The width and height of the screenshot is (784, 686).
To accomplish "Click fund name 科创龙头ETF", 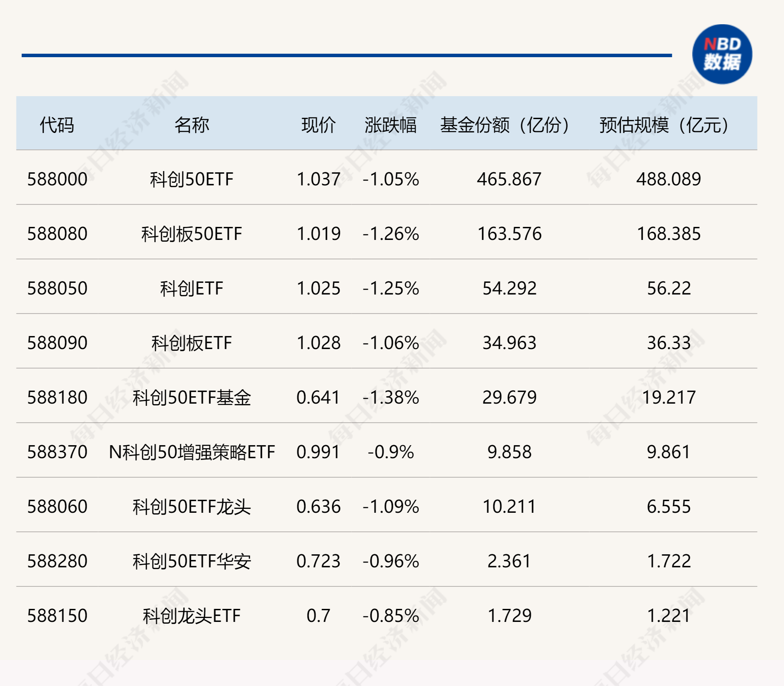I will tap(191, 616).
